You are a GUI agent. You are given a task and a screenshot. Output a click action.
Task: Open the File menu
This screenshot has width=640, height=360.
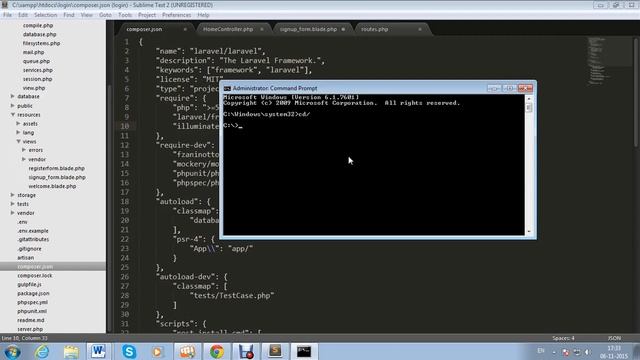7,15
